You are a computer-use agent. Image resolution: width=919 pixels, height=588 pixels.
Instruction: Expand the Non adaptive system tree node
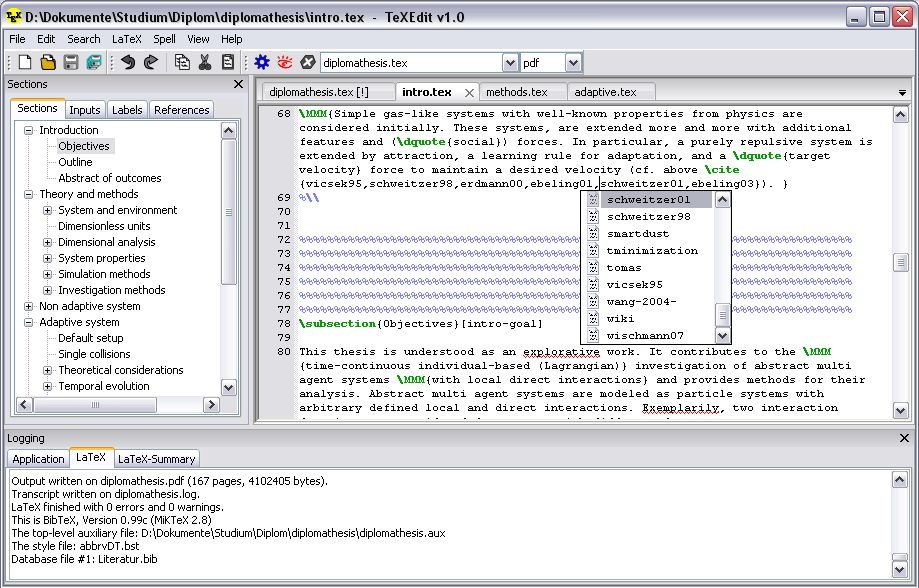click(29, 306)
